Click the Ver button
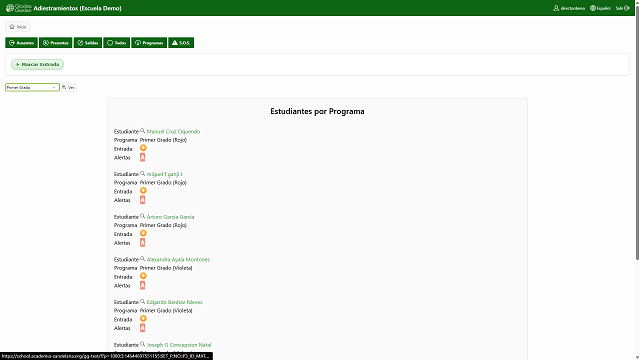 tap(69, 87)
